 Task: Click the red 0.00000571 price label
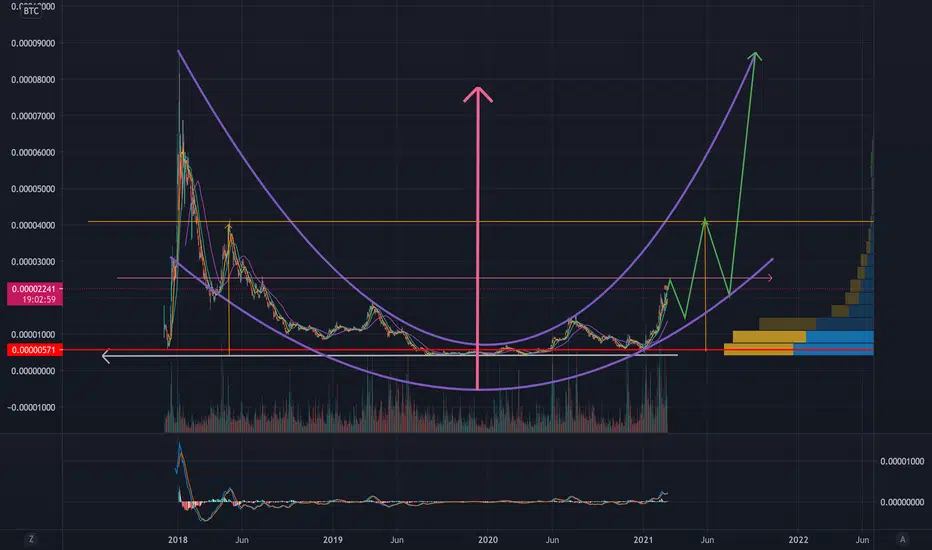tap(34, 350)
